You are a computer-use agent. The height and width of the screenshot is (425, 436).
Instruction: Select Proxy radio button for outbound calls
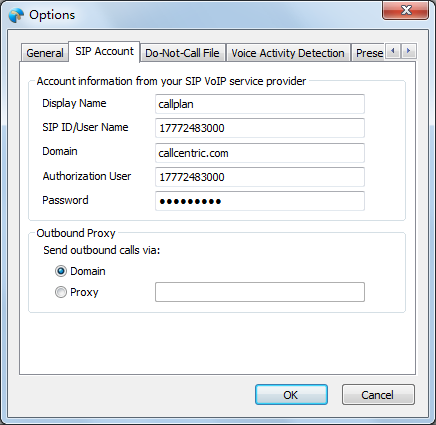[61, 292]
